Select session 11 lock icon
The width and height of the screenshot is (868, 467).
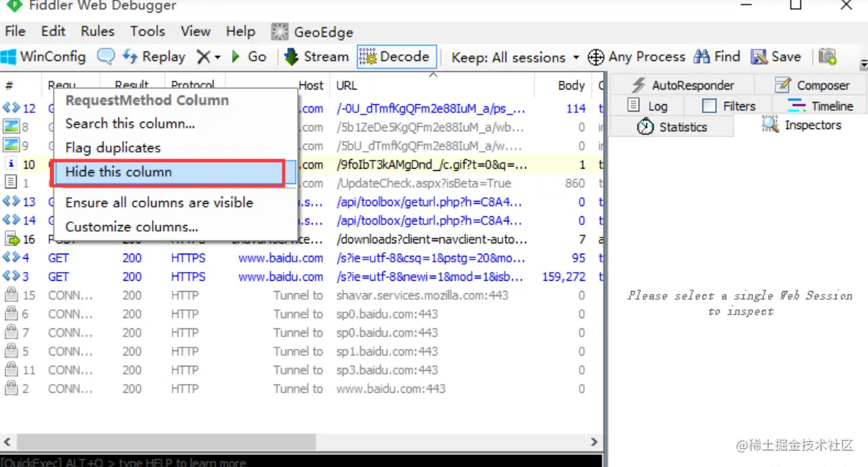coord(11,369)
